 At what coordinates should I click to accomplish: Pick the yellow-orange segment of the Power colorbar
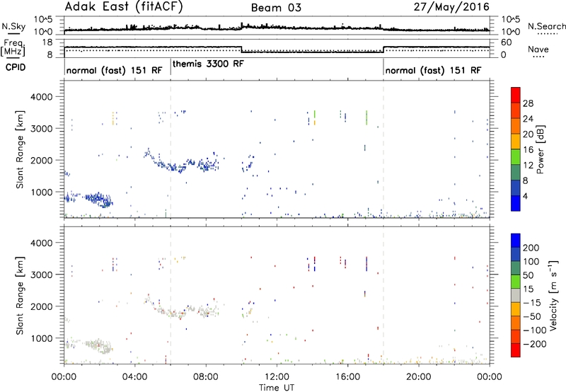[516, 142]
